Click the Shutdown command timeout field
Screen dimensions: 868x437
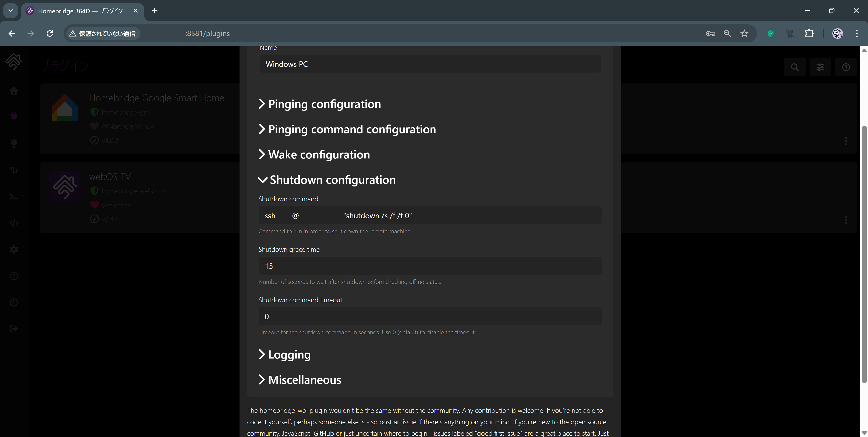pyautogui.click(x=430, y=317)
